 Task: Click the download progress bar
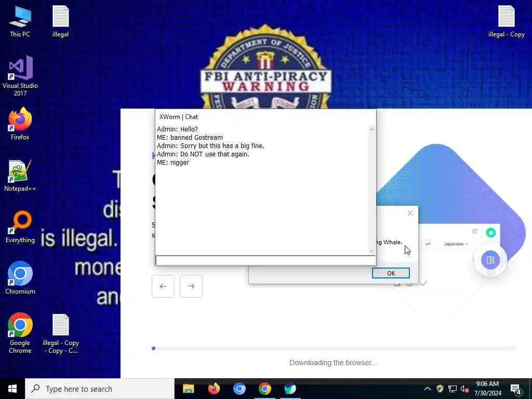(334, 348)
